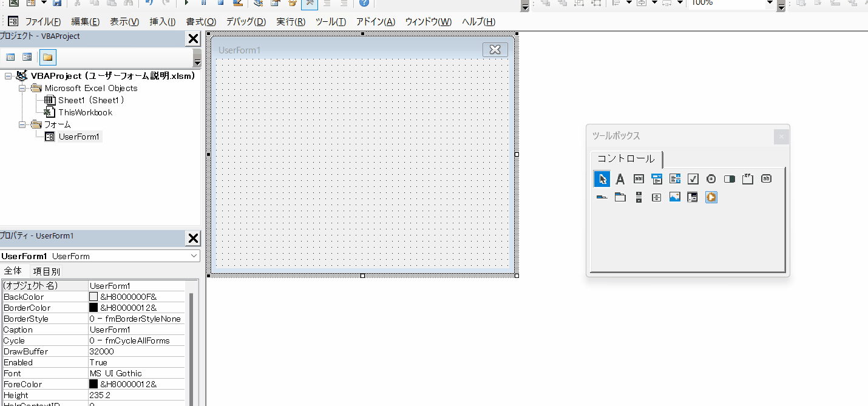Close the ツールボックス window
The height and width of the screenshot is (406, 868).
point(781,137)
